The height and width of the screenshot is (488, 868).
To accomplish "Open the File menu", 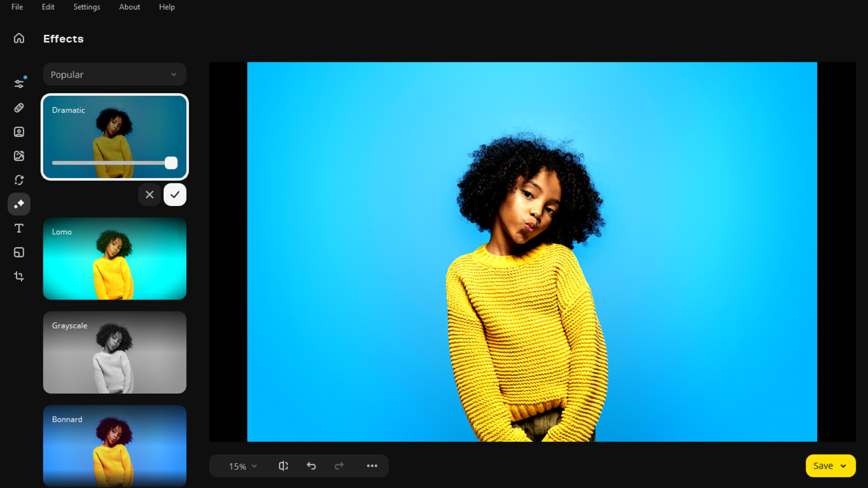I will click(x=17, y=7).
